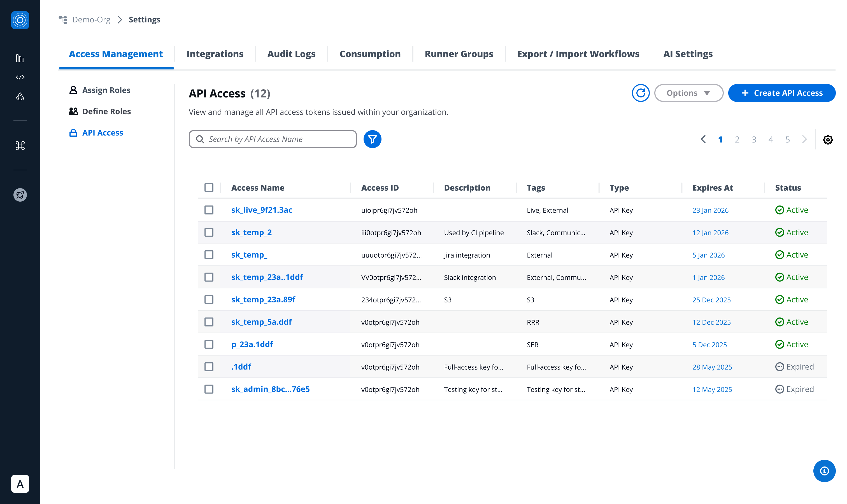The image size is (847, 504).
Task: Click the previous page chevron
Action: coord(703,139)
